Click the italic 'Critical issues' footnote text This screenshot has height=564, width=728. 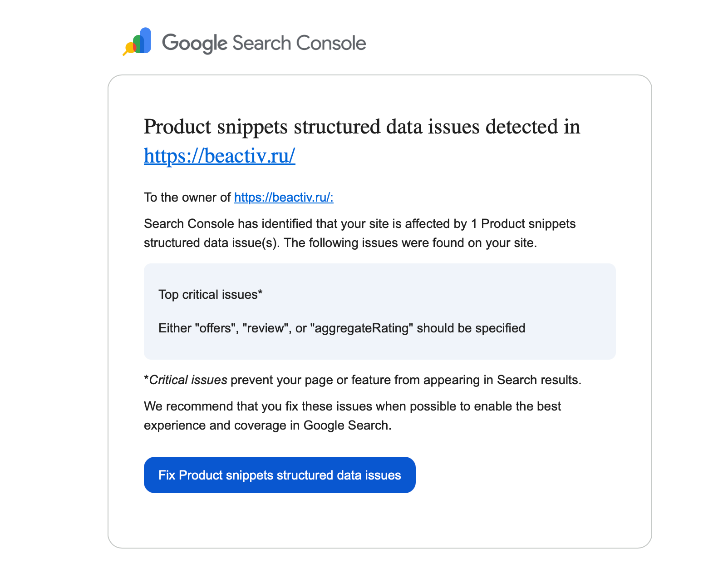[188, 380]
